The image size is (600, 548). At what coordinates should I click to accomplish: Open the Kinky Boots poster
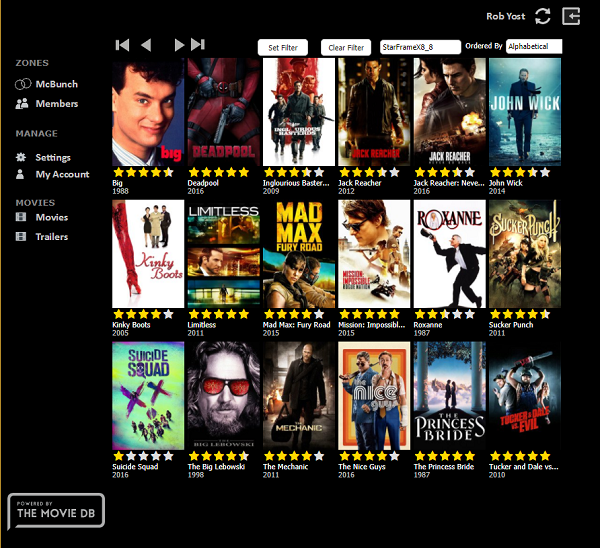click(x=148, y=254)
